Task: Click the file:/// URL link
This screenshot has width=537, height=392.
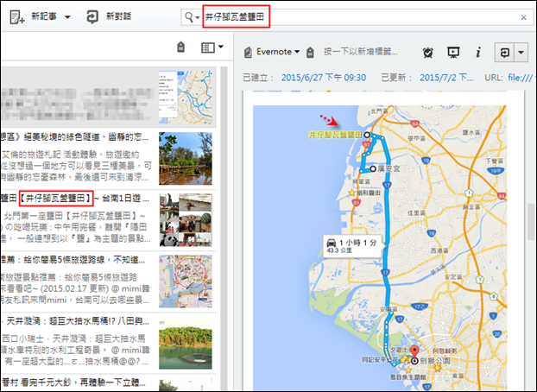Action: pos(521,78)
